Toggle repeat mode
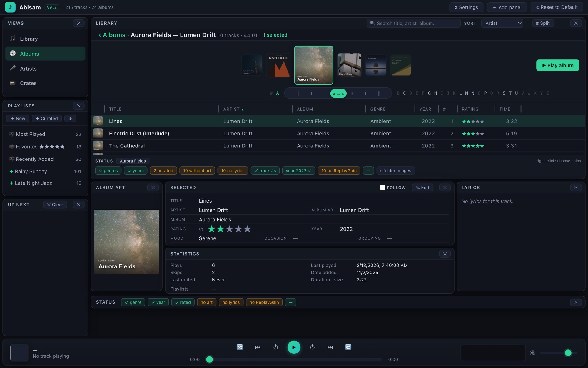588x368 pixels. click(348, 347)
